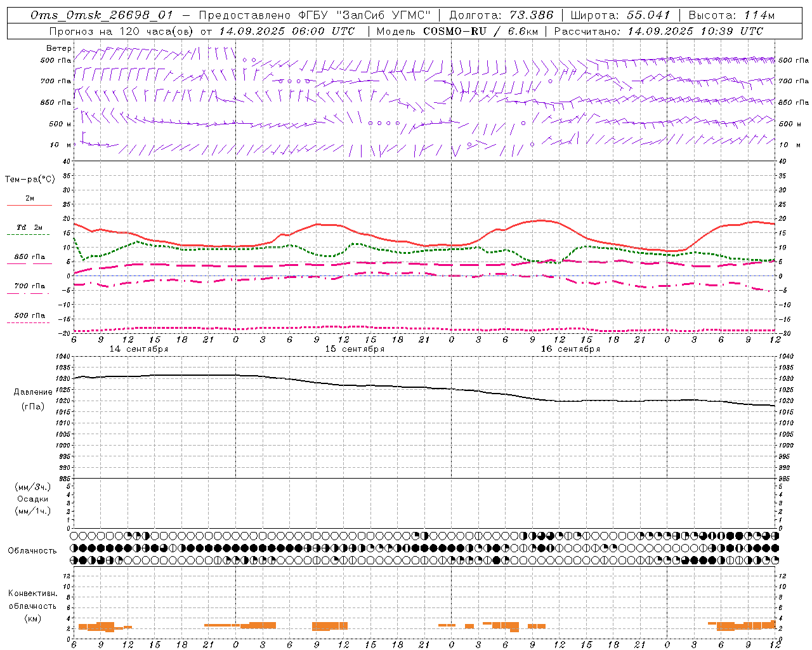Click the -20 value on left temperature axis
Screen dimensions: 812x650
click(65, 333)
